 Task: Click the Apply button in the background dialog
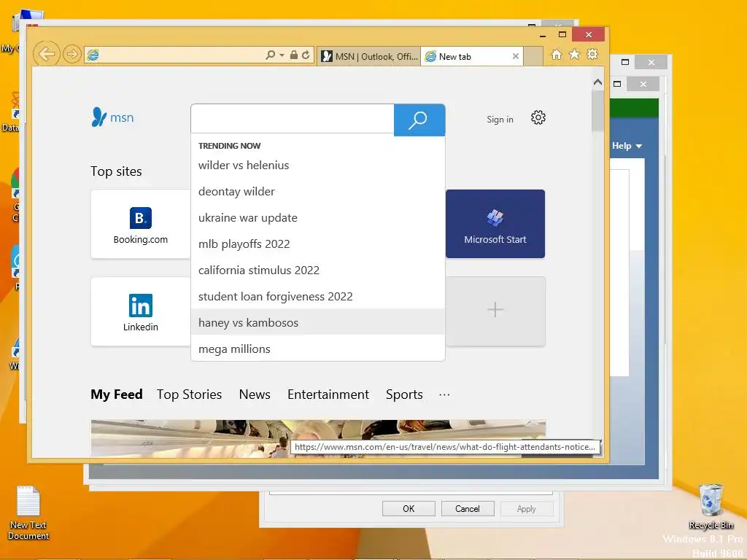(x=527, y=508)
